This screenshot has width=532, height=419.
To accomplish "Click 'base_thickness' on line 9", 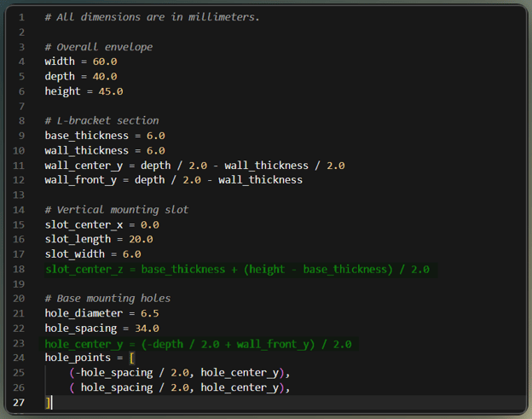I will pyautogui.click(x=86, y=136).
